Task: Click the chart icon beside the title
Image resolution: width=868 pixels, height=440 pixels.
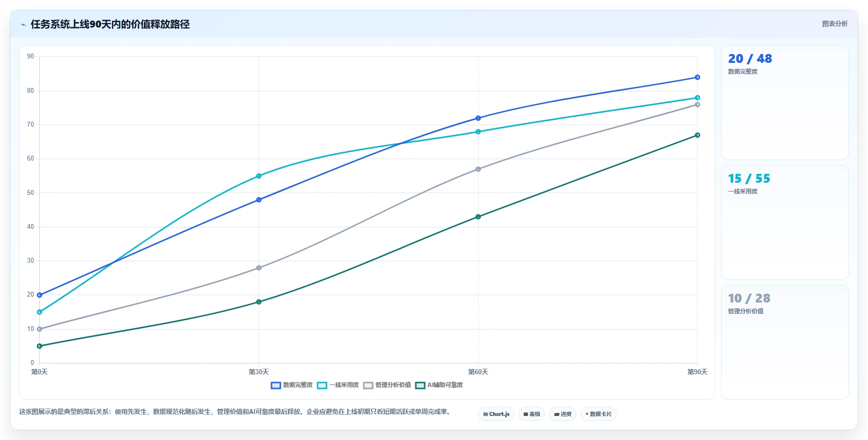Action: (23, 25)
